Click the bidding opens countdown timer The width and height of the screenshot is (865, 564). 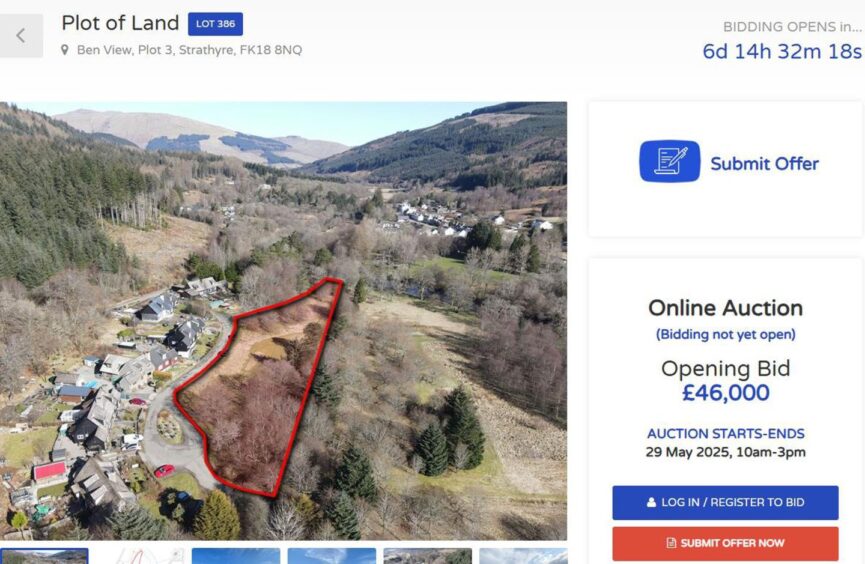[x=782, y=51]
